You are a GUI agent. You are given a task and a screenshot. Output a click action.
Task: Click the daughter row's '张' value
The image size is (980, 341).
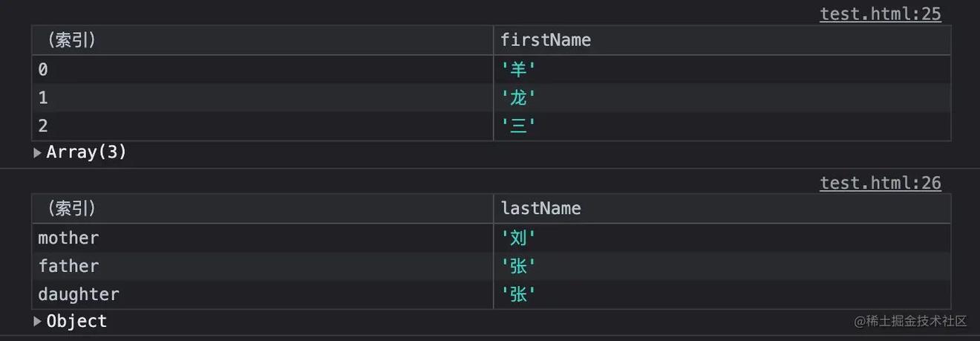click(x=518, y=295)
